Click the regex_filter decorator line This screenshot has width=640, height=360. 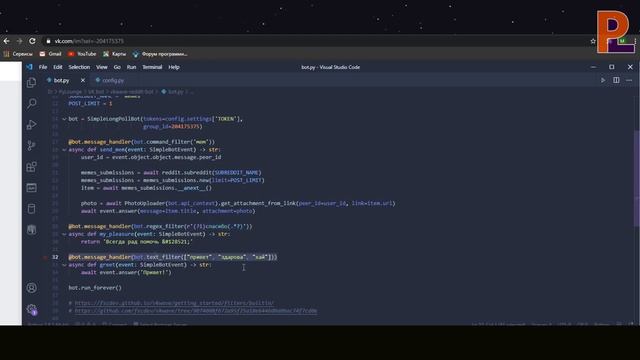160,226
